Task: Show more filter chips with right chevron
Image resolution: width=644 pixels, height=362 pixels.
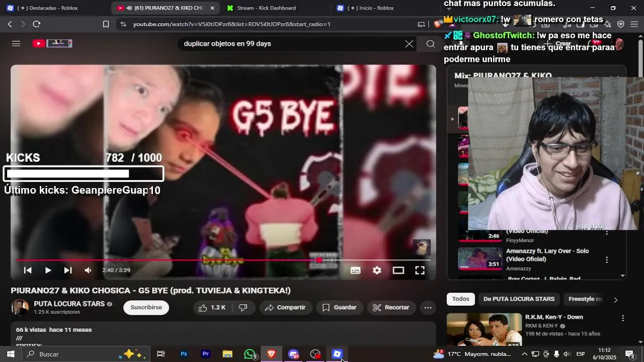Action: click(615, 300)
